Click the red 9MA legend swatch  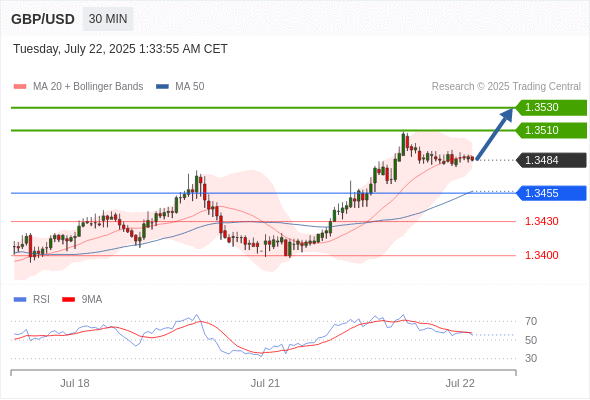[x=68, y=300]
